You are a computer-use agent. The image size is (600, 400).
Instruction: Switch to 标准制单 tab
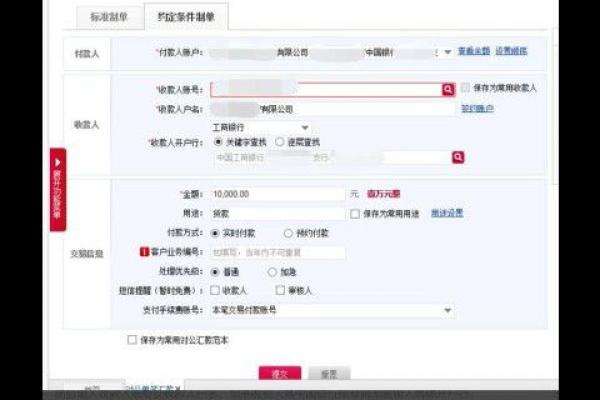point(110,17)
